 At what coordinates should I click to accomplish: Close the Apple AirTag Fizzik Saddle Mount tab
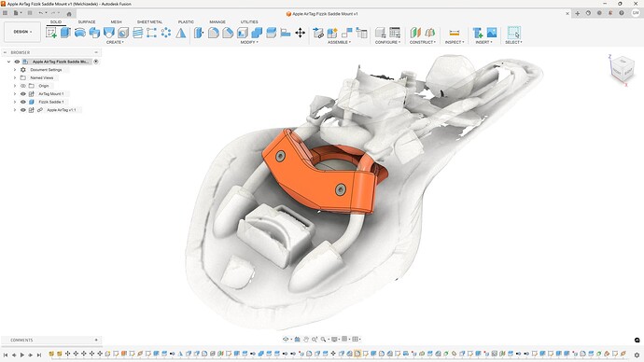[x=567, y=14]
